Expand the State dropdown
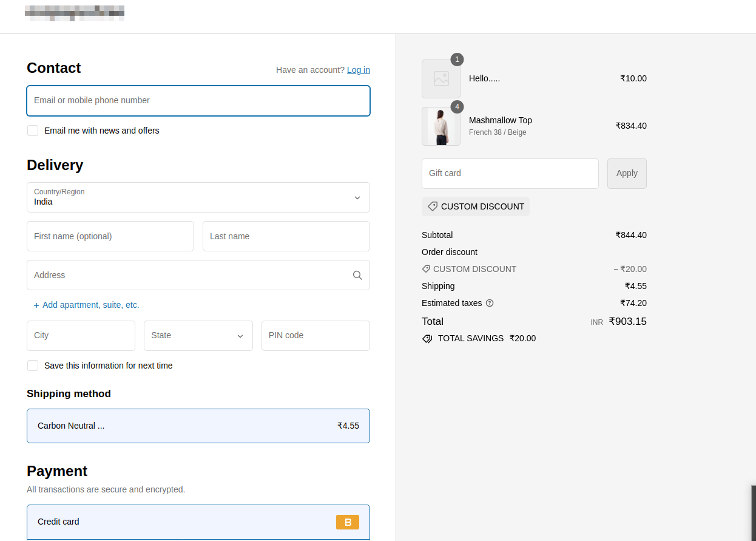 tap(198, 336)
